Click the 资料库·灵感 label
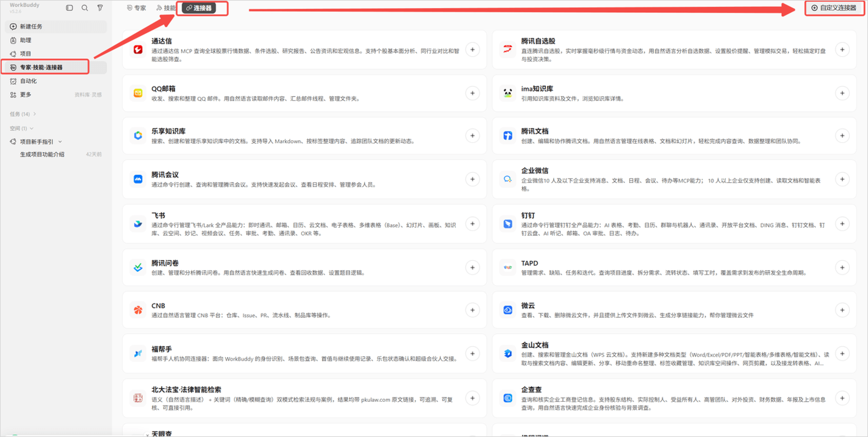Viewport: 868px width, 437px height. pyautogui.click(x=88, y=95)
